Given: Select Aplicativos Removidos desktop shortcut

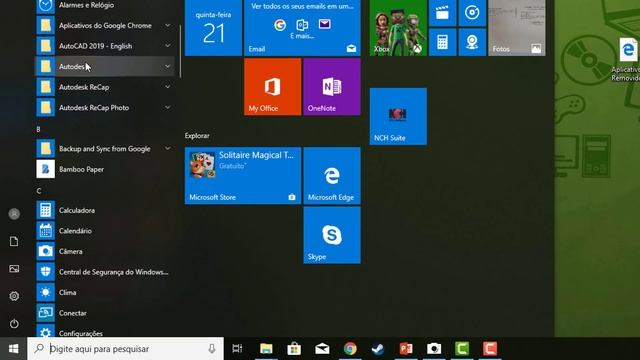Looking at the screenshot, I should tap(627, 60).
